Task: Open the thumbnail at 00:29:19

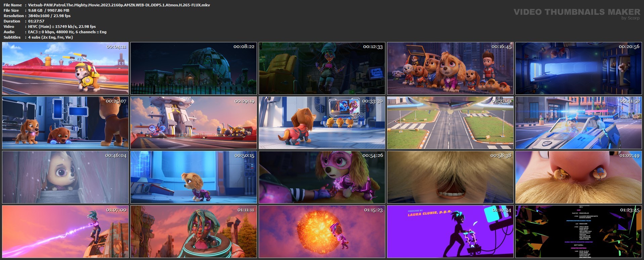Action: coord(194,123)
